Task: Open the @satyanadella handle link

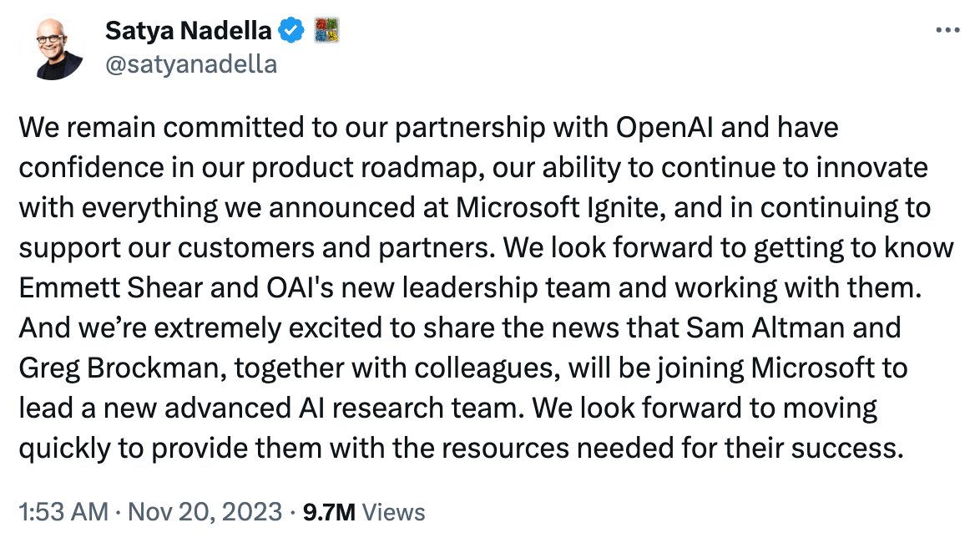Action: tap(191, 63)
